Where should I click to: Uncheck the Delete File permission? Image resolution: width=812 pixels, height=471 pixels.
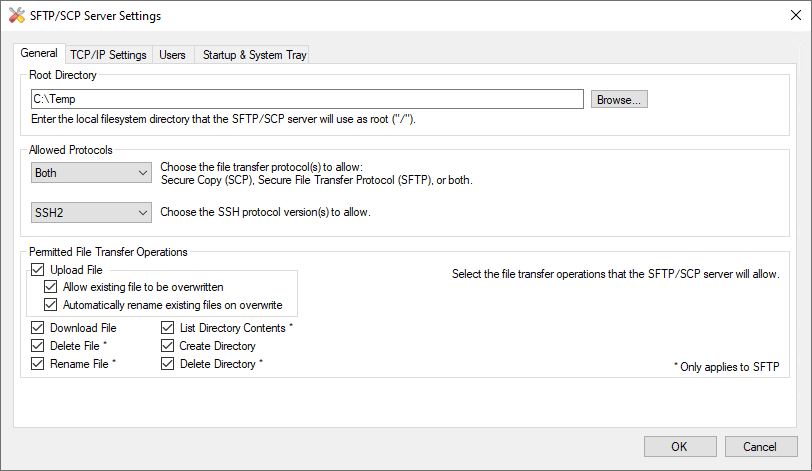point(38,346)
